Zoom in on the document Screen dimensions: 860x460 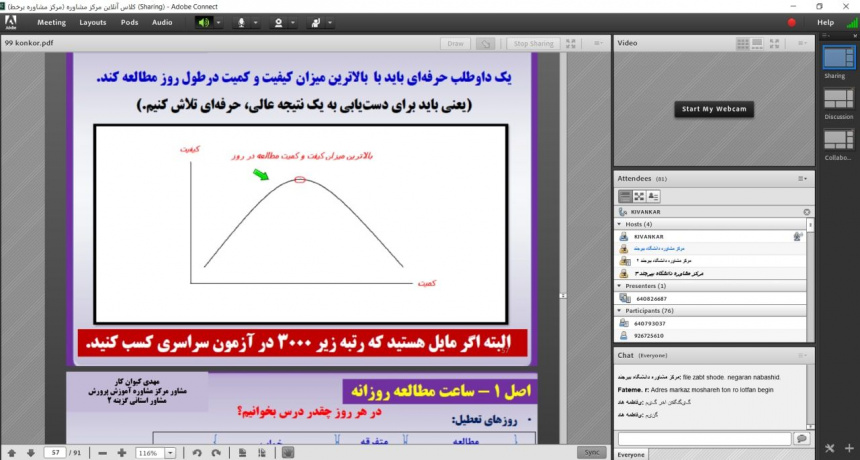point(122,453)
